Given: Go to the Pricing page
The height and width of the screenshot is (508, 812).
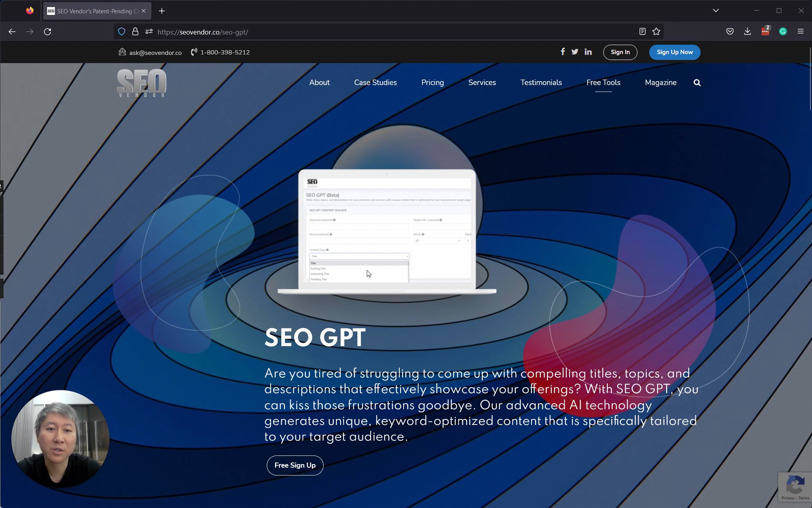Looking at the screenshot, I should (x=433, y=83).
